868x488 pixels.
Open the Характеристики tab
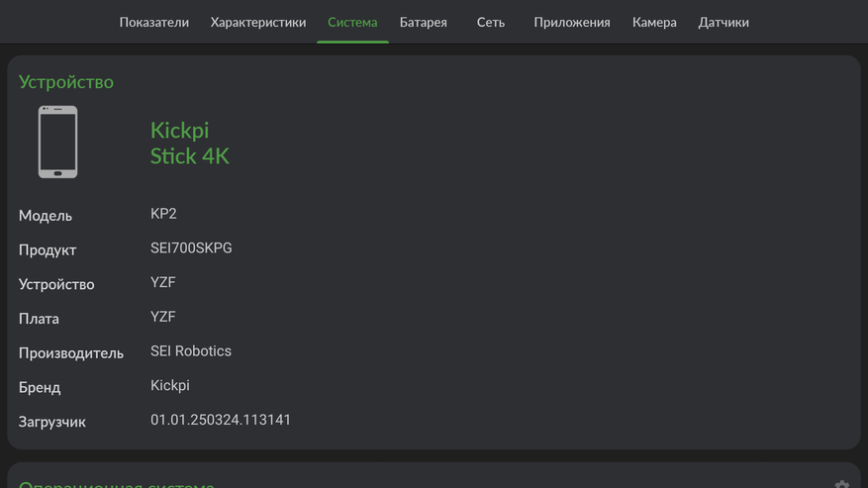258,22
